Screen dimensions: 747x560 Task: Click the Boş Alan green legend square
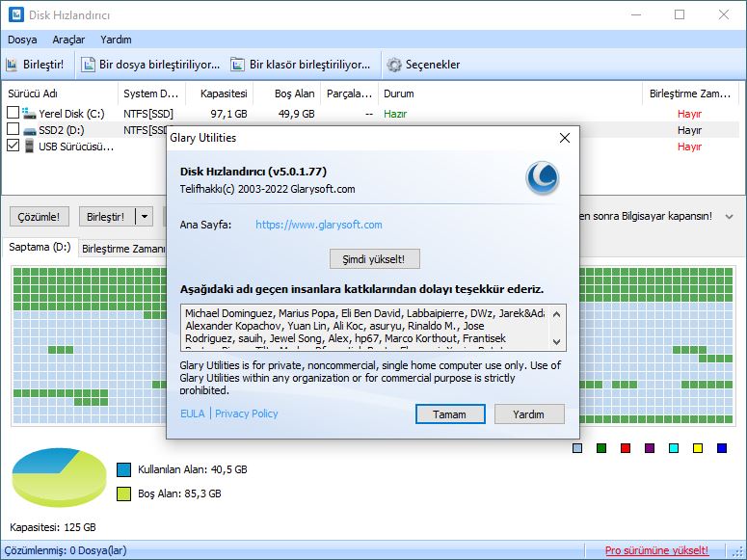click(124, 493)
